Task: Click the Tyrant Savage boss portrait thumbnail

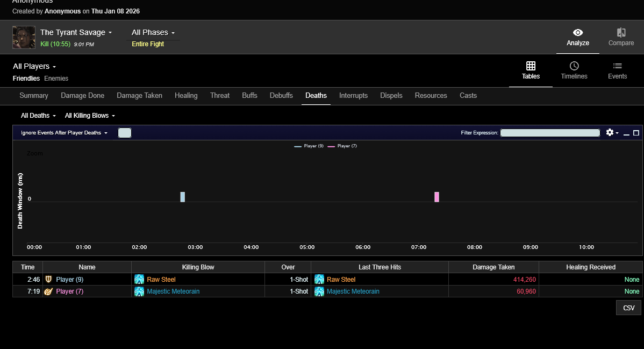Action: 24,38
